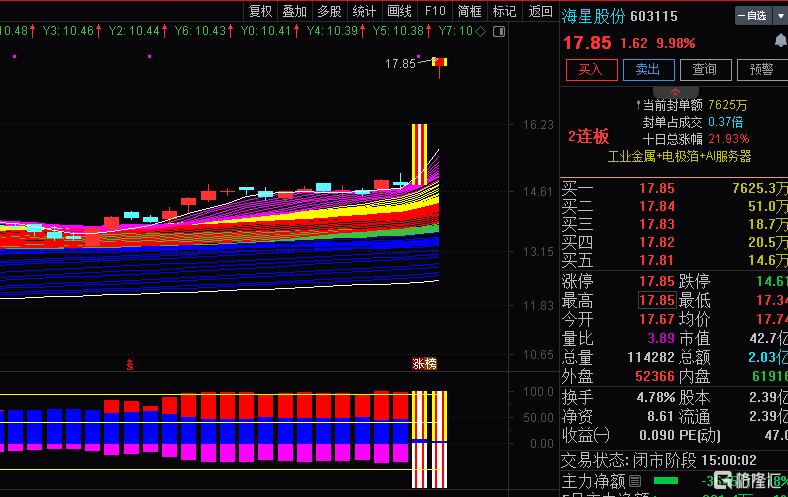This screenshot has height=497, width=788.
Task: Click the 17.85 price label on chart
Action: [400, 64]
